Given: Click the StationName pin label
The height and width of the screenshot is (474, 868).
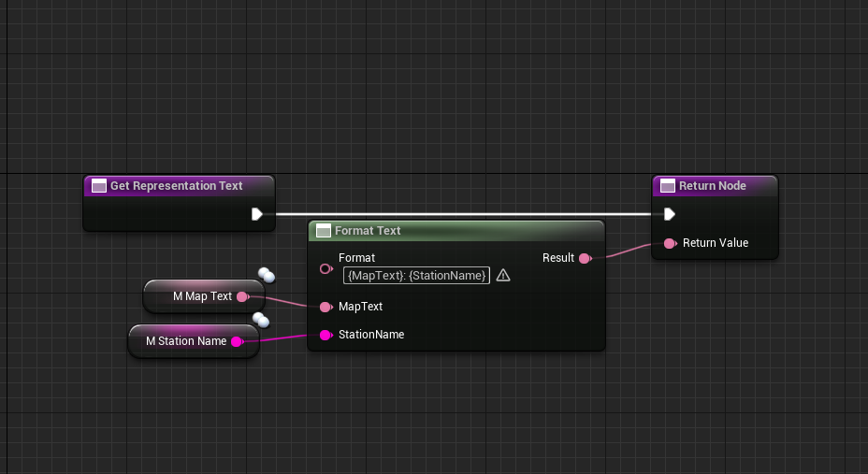Looking at the screenshot, I should click(x=371, y=335).
